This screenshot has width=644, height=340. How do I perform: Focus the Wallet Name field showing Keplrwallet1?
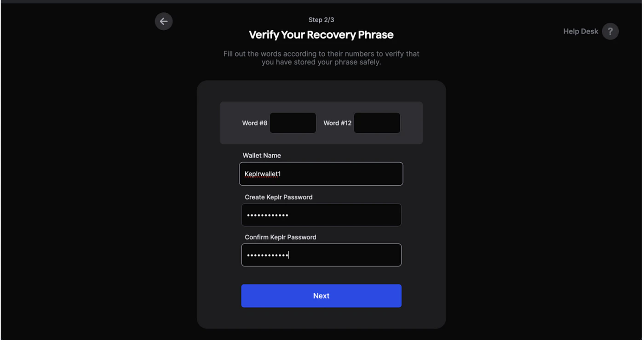click(x=321, y=174)
